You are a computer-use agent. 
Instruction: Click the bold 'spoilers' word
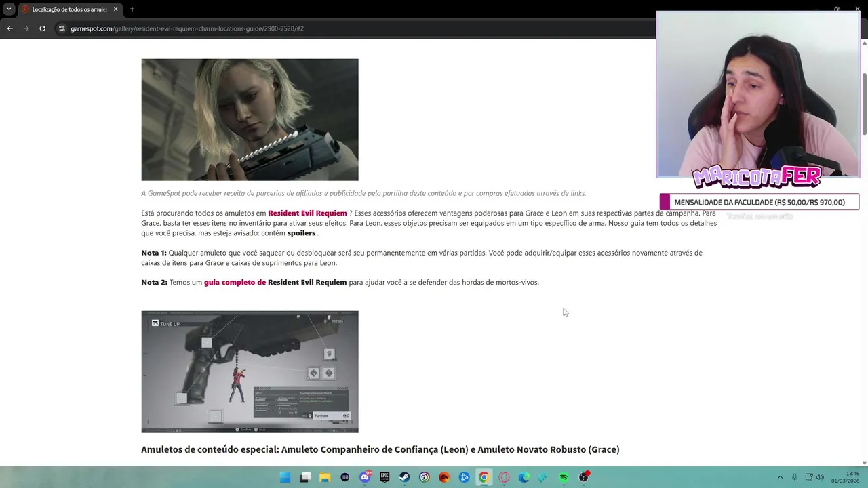click(x=301, y=233)
